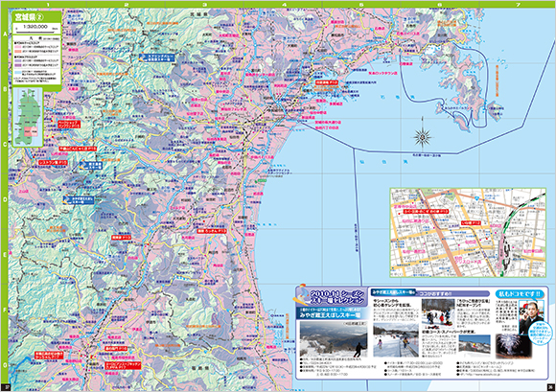Click the small green road sign on the coast
556x392 pixels.
click(262, 180)
